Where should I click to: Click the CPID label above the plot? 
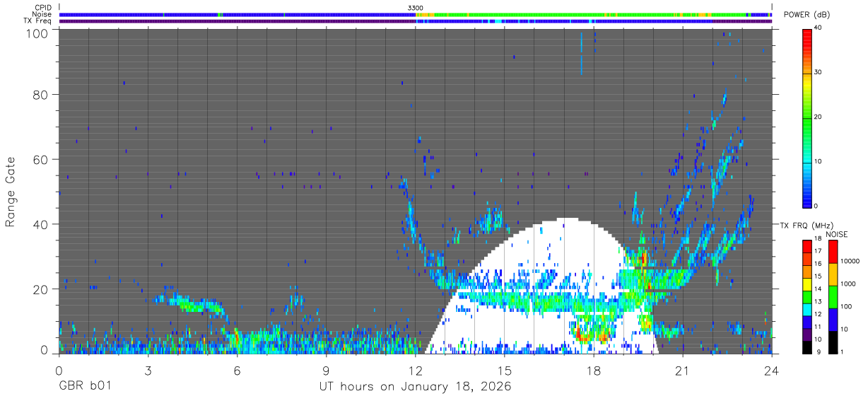point(43,8)
